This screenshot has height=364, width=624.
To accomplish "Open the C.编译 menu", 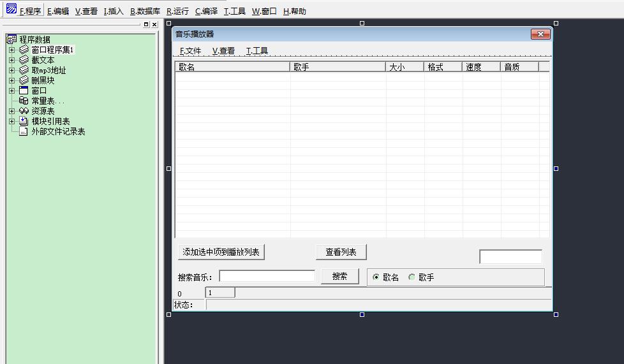I will [x=206, y=11].
